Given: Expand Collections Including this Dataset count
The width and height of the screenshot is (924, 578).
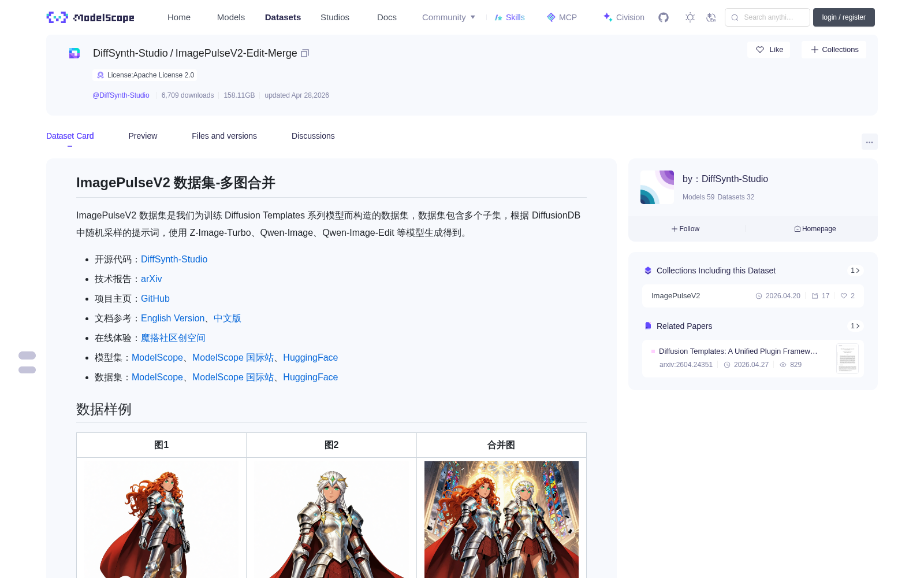Looking at the screenshot, I should click(x=855, y=271).
